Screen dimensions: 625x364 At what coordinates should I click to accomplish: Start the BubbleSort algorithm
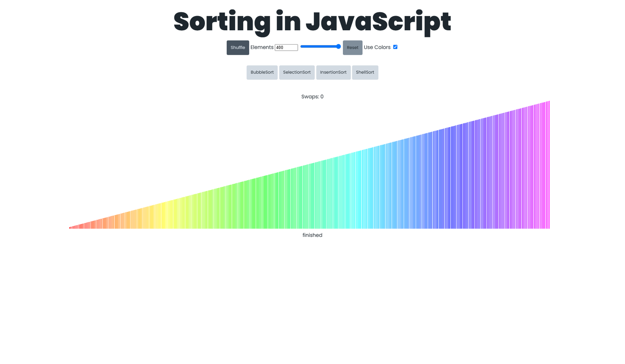coord(262,73)
